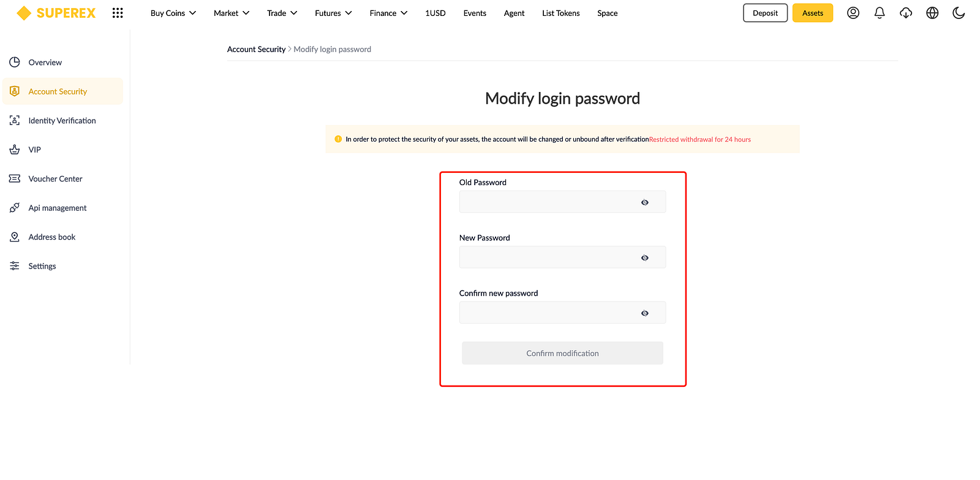This screenshot has height=480, width=980.
Task: Click the download cloud icon
Action: [906, 13]
